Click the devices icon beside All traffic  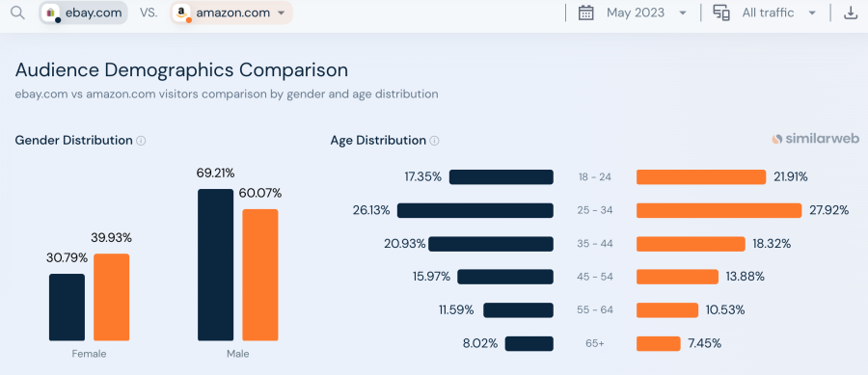pyautogui.click(x=721, y=13)
